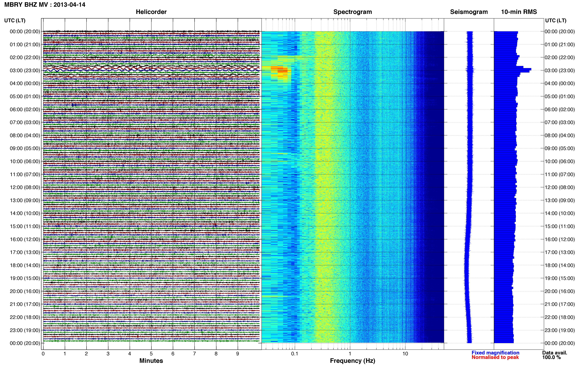Select the right '22:00 (18:00)' time label
This screenshot has height=368, width=588.
[560, 317]
